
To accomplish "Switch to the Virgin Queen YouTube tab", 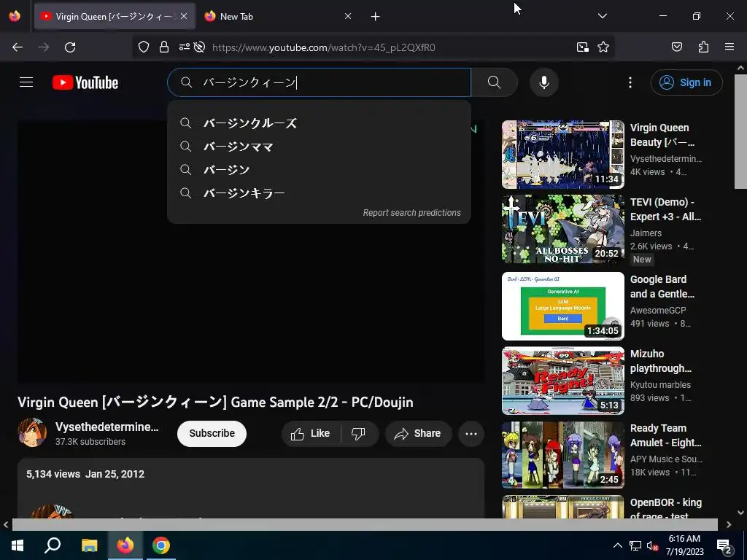I will point(115,16).
